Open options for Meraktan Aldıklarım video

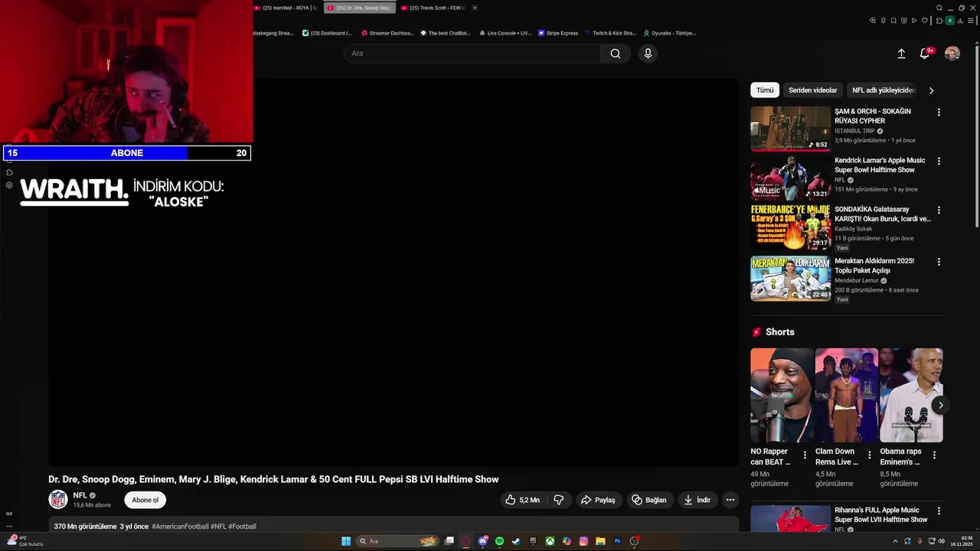click(939, 262)
